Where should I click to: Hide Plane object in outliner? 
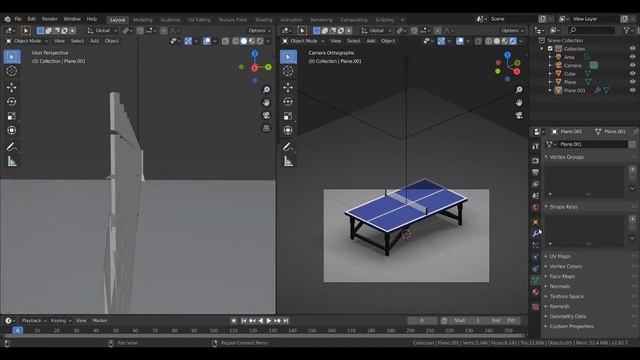point(632,82)
